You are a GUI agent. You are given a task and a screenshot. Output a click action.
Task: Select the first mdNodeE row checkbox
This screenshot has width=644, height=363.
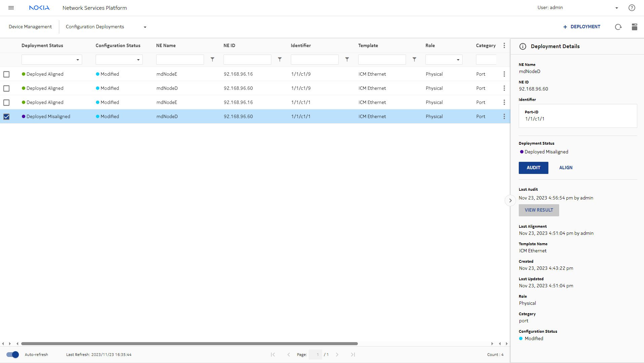[x=6, y=74]
